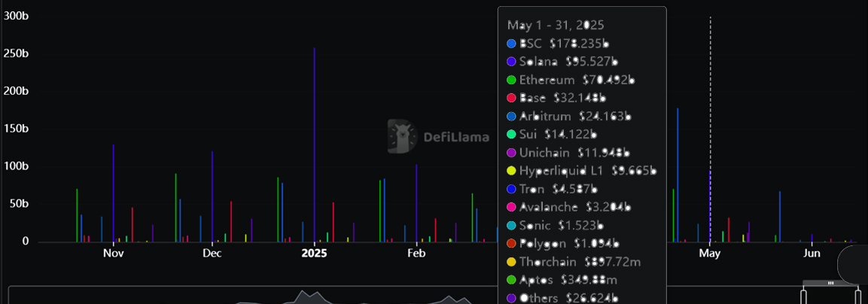Image resolution: width=868 pixels, height=304 pixels.
Task: Click the Solana bar above the Feb label
Action: click(x=416, y=203)
